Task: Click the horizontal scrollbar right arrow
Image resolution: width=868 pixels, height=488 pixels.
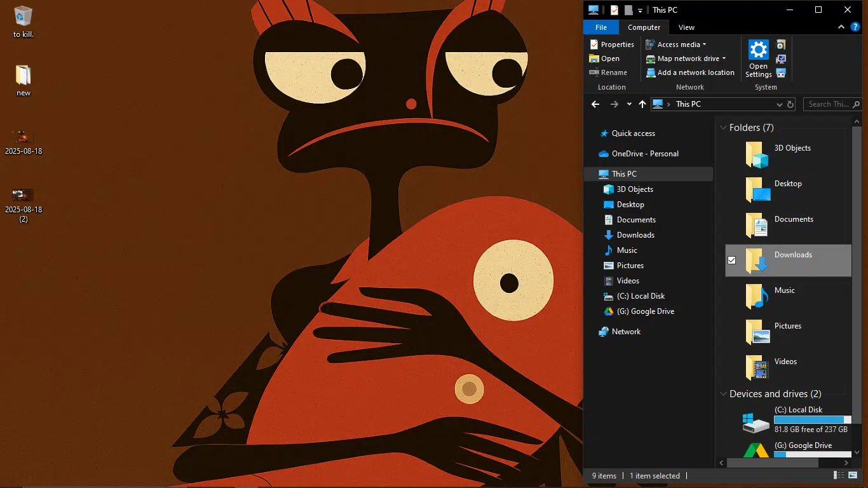Action: click(x=846, y=464)
